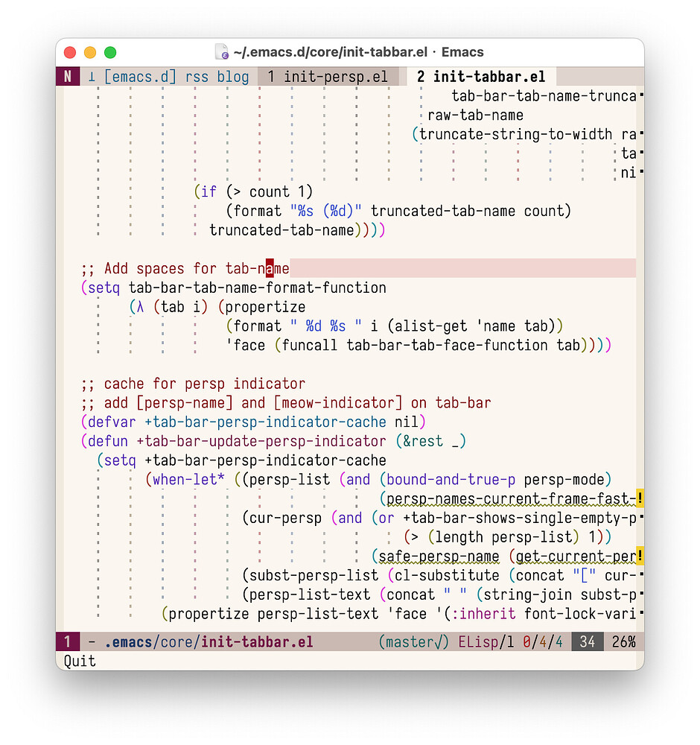Click the document proxy icon in titlebar
Screen dimensions: 700x745
[x=221, y=51]
